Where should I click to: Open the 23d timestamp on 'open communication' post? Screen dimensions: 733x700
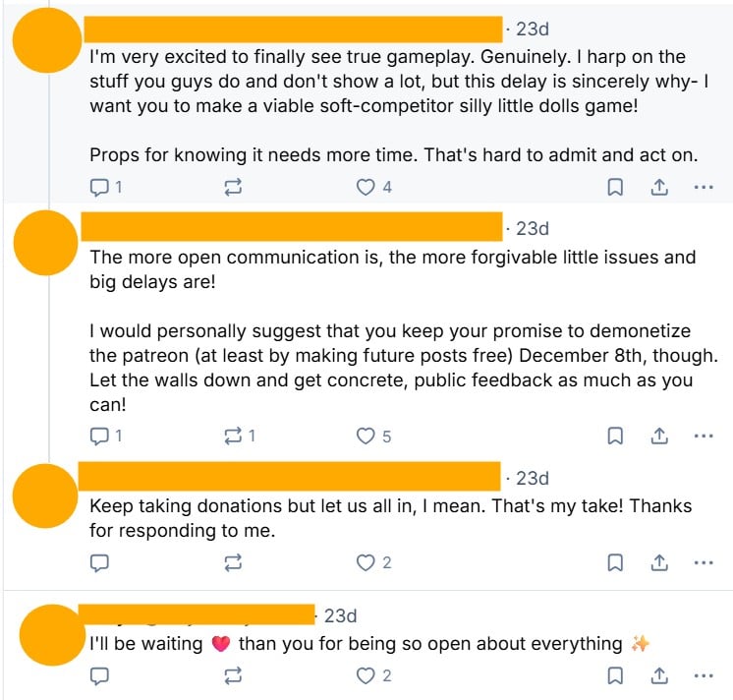(x=533, y=229)
